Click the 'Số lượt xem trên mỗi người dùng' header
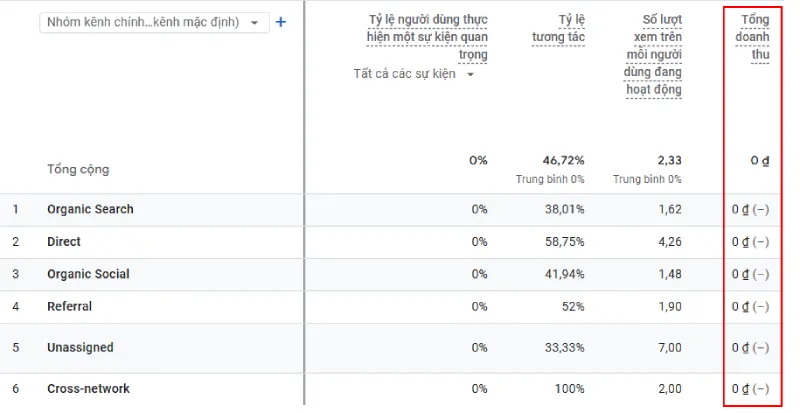Screen dimensions: 800x413 653,55
